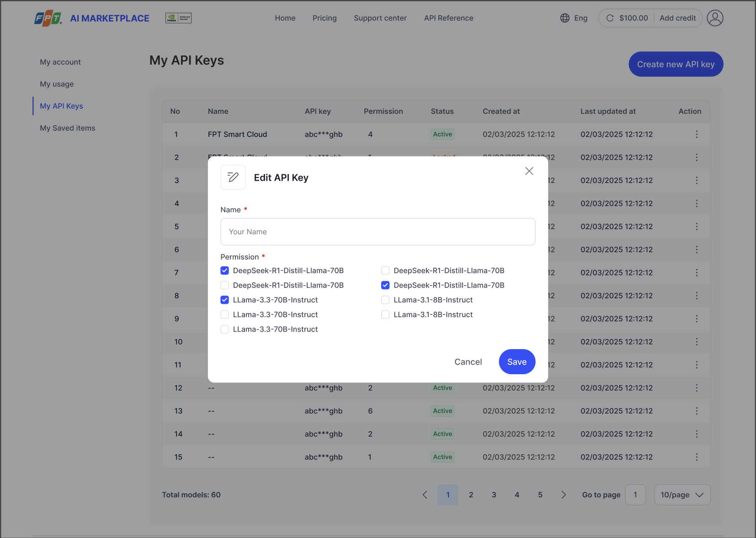
Task: Open action menu for row 3
Action: coord(697,181)
